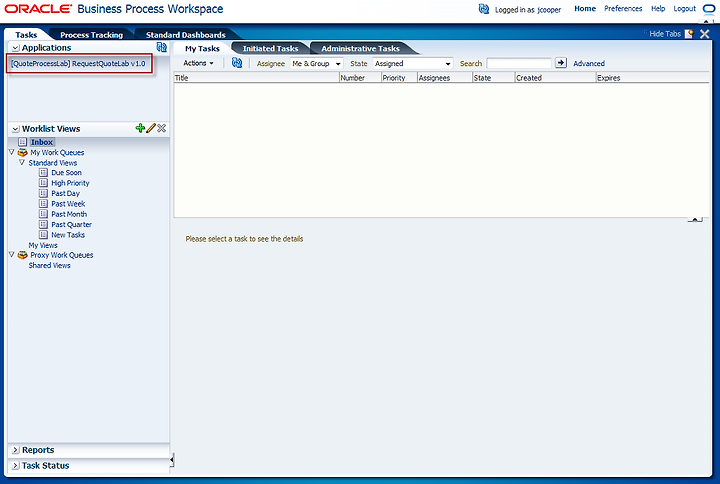Open Advanced search link
Screen dimensions: 720x484
tap(589, 64)
